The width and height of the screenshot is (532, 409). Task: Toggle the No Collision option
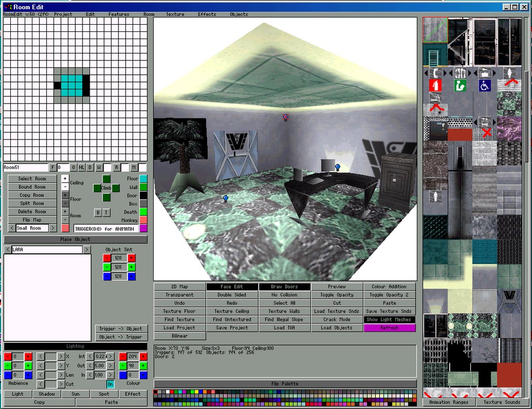(x=285, y=295)
